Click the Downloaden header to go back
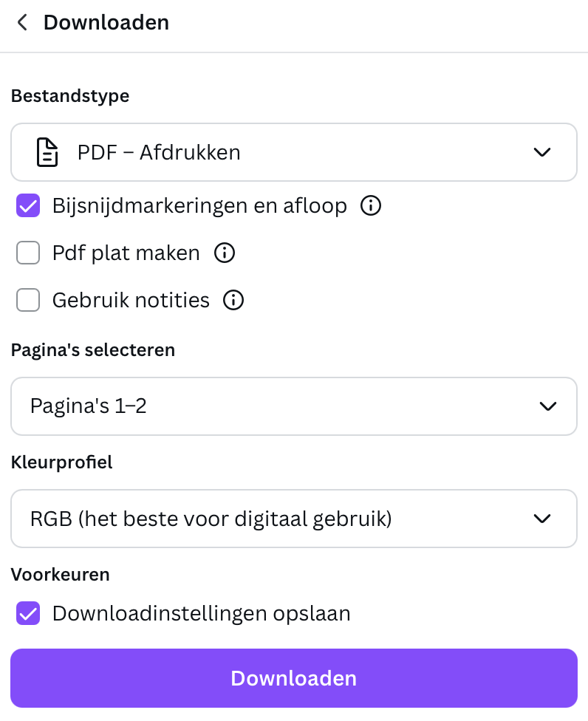588x721 pixels. [x=106, y=22]
